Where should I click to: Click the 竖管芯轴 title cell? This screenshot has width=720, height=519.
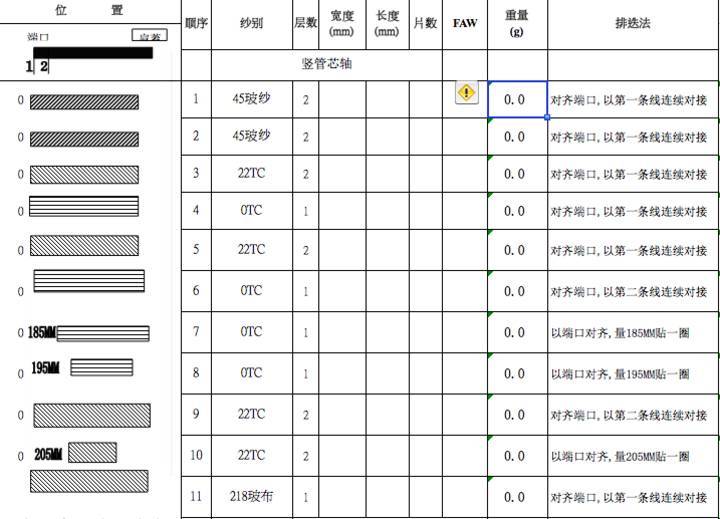point(327,64)
